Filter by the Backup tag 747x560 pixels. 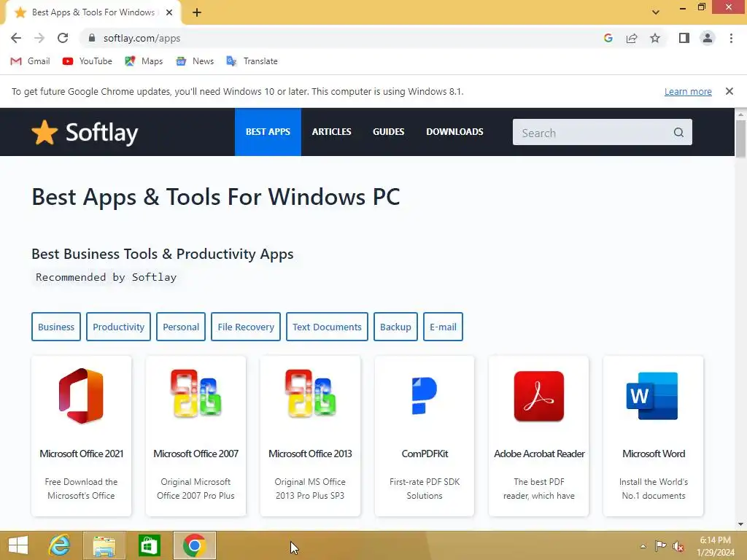click(395, 327)
